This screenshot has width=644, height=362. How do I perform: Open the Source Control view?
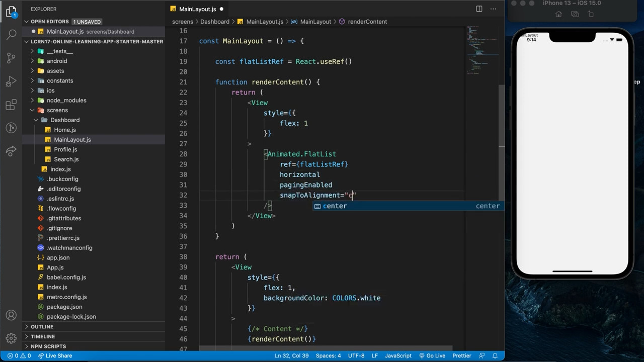[11, 58]
